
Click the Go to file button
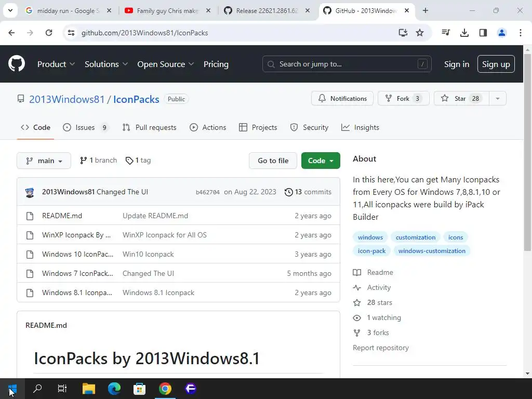(273, 161)
